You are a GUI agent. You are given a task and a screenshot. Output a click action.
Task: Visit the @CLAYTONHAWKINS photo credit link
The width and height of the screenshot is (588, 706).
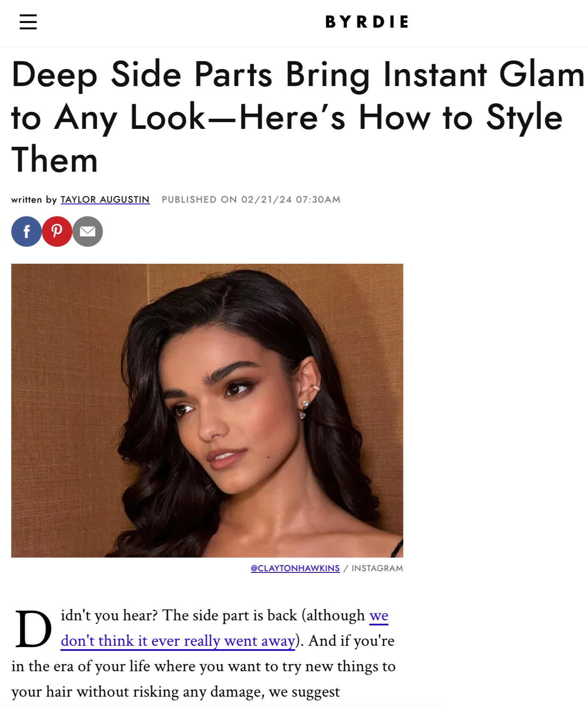[x=295, y=568]
